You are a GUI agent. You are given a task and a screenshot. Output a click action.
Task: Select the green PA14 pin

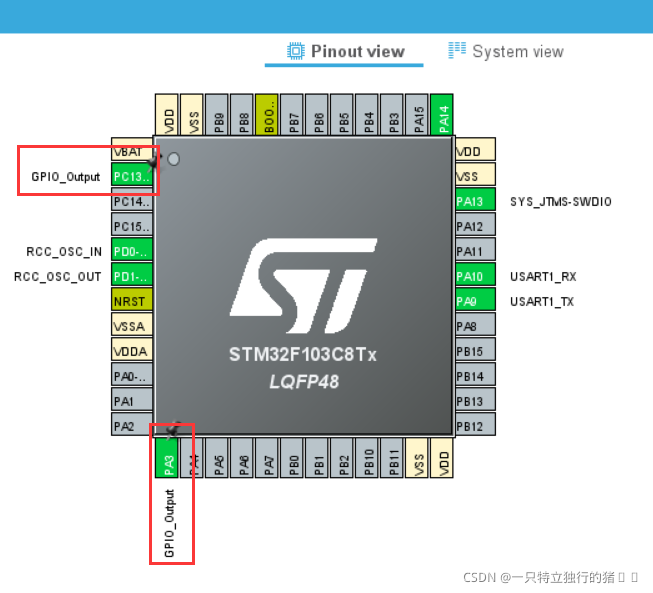[x=442, y=115]
